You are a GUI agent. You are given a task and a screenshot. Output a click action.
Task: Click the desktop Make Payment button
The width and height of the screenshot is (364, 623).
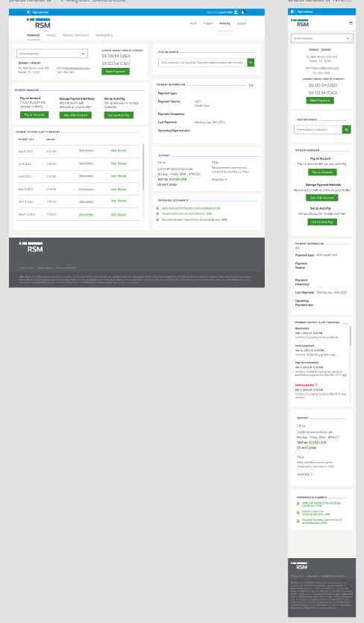coord(116,72)
